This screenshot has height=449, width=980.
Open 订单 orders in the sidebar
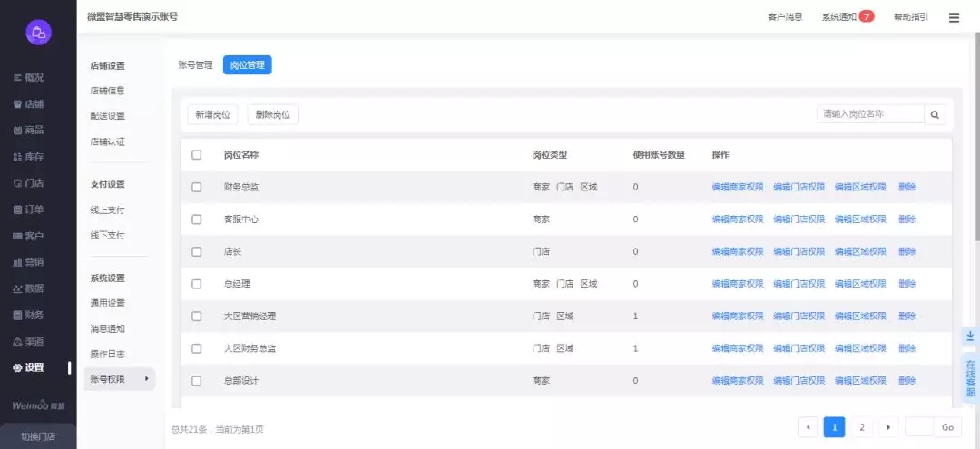coord(29,210)
